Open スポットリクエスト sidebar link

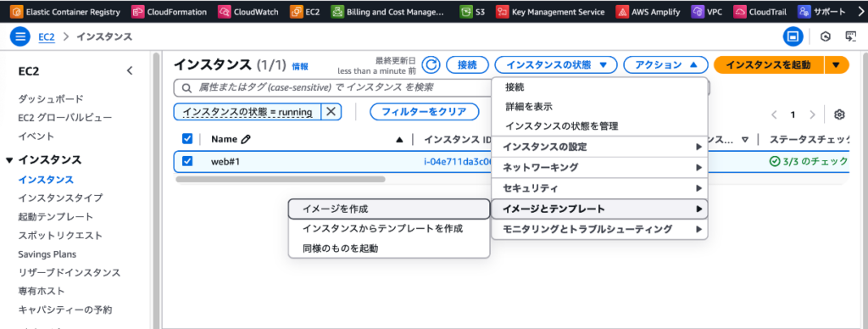point(60,236)
